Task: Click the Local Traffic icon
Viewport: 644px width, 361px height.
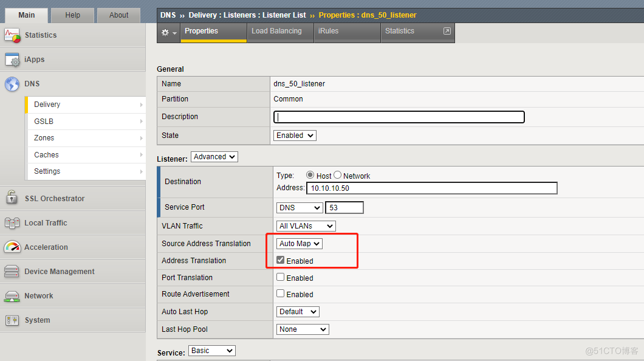Action: pyautogui.click(x=12, y=223)
